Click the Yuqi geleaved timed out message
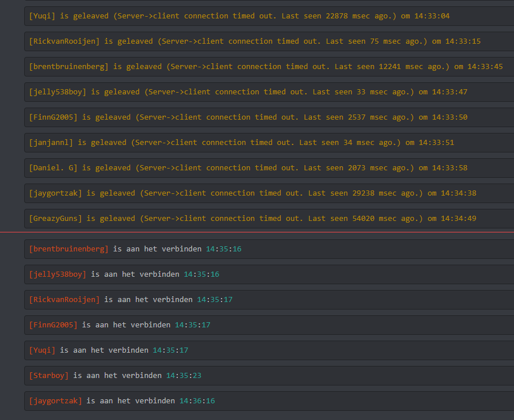 click(x=239, y=16)
